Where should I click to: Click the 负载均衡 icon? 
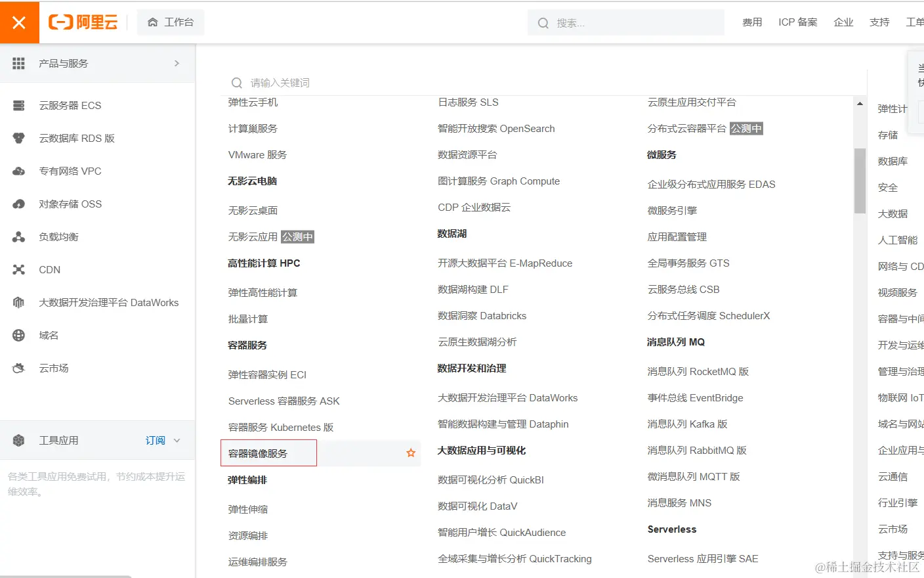(x=18, y=236)
